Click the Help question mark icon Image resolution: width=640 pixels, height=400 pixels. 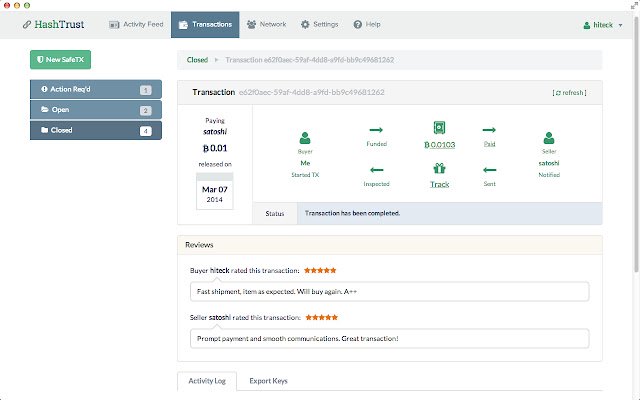358,24
